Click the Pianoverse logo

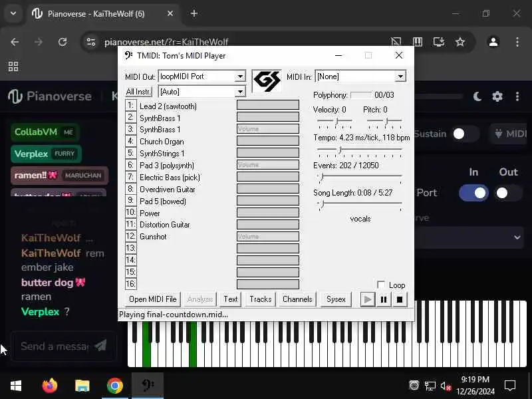[50, 96]
